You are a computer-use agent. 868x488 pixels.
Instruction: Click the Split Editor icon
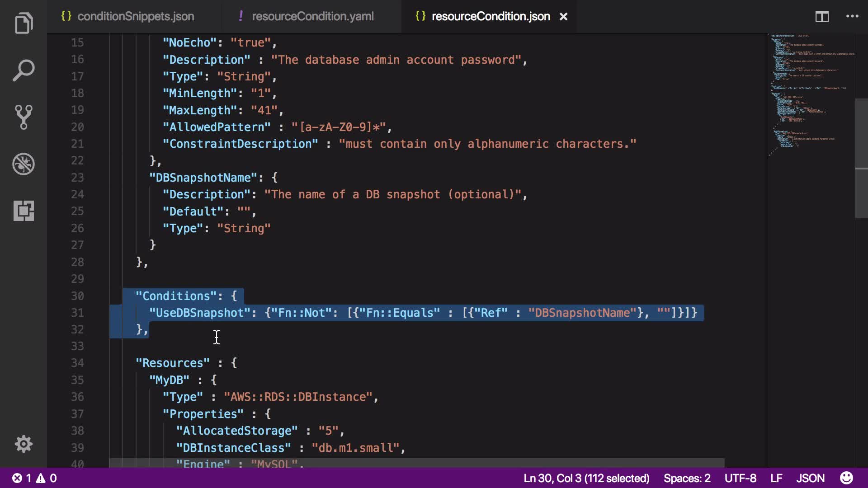click(822, 17)
